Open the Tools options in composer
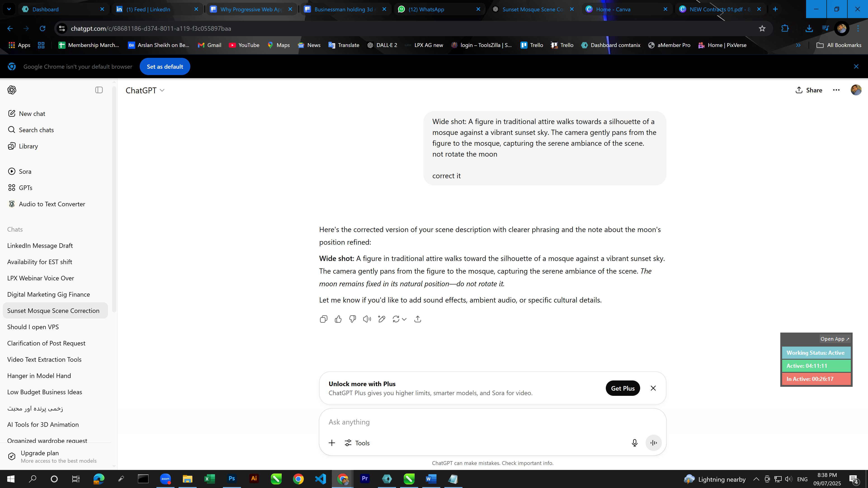This screenshot has width=868, height=488. tap(357, 443)
